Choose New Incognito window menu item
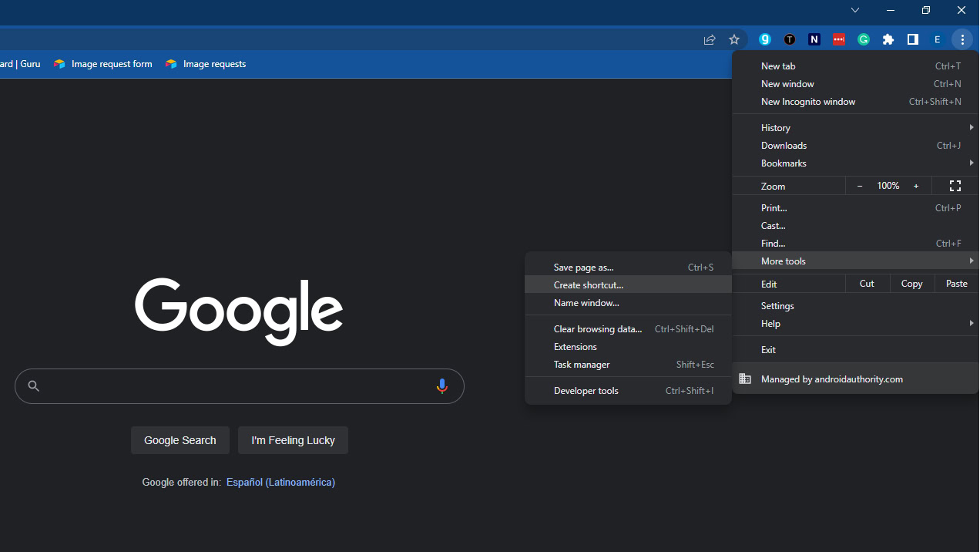 [808, 102]
